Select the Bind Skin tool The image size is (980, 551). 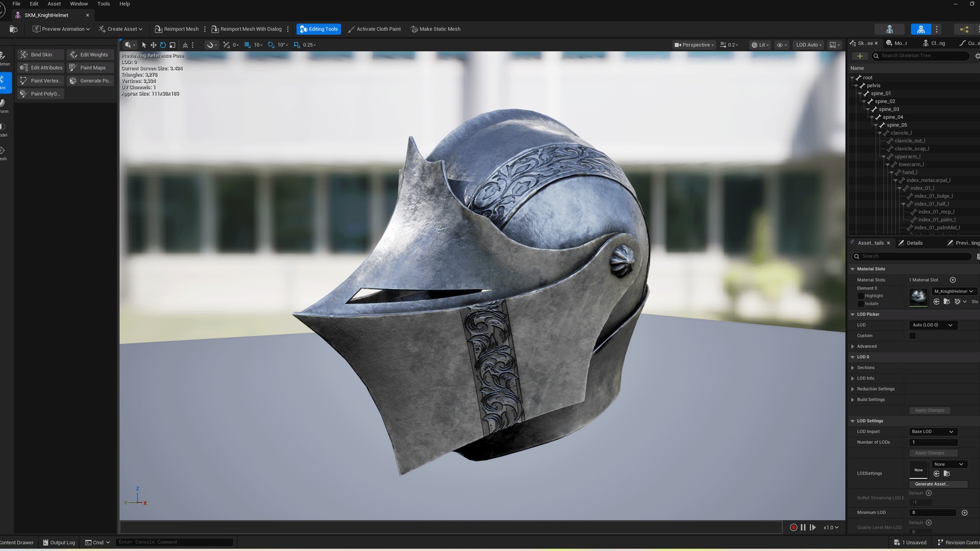click(41, 55)
